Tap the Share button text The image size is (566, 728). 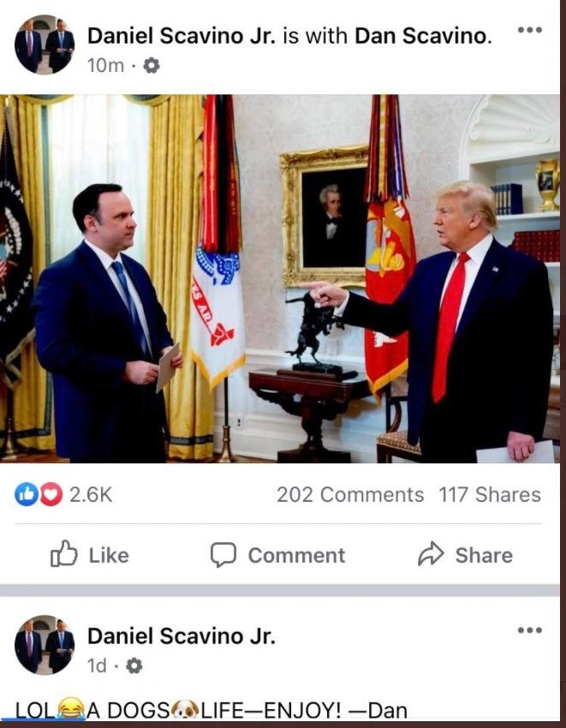(484, 555)
